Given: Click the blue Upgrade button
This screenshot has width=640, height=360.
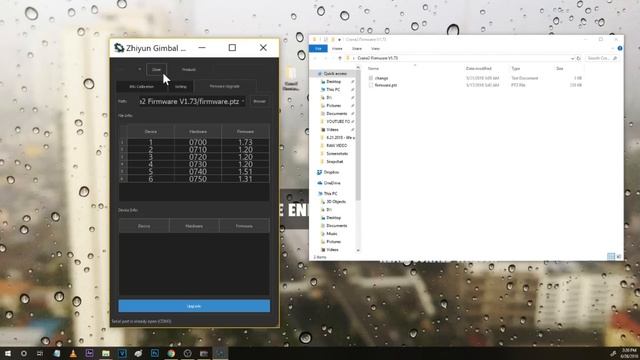Looking at the screenshot, I should pos(194,306).
